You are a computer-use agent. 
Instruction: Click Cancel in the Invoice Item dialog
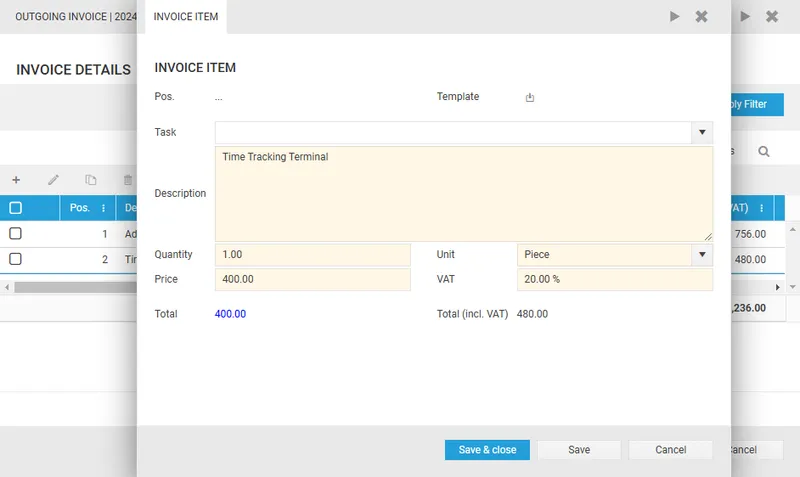point(671,450)
